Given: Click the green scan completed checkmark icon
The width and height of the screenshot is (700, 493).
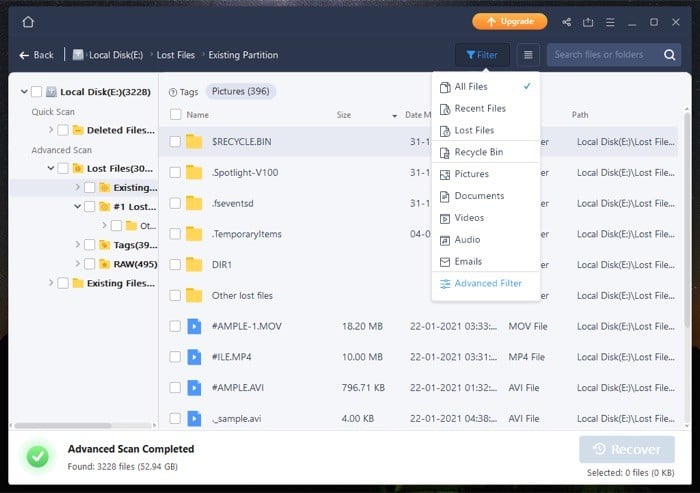Looking at the screenshot, I should 38,456.
